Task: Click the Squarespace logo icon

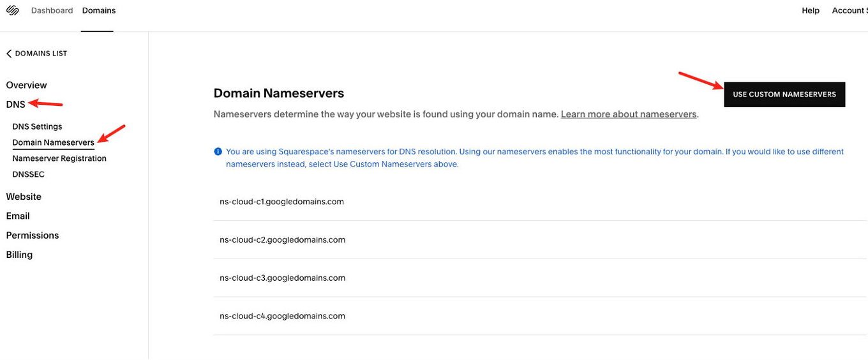Action: [x=13, y=11]
